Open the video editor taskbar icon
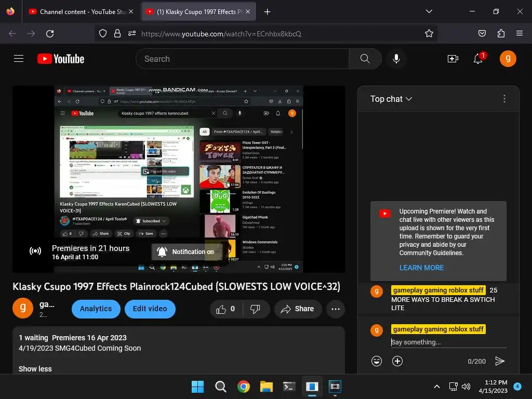Image resolution: width=532 pixels, height=399 pixels. (x=335, y=387)
